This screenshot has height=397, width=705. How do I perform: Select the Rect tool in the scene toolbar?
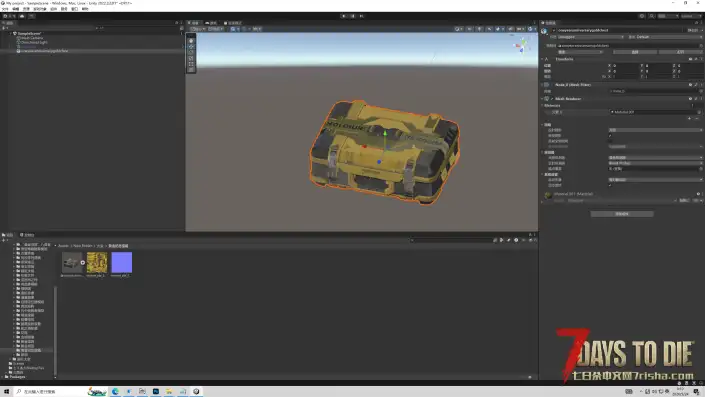tap(191, 64)
